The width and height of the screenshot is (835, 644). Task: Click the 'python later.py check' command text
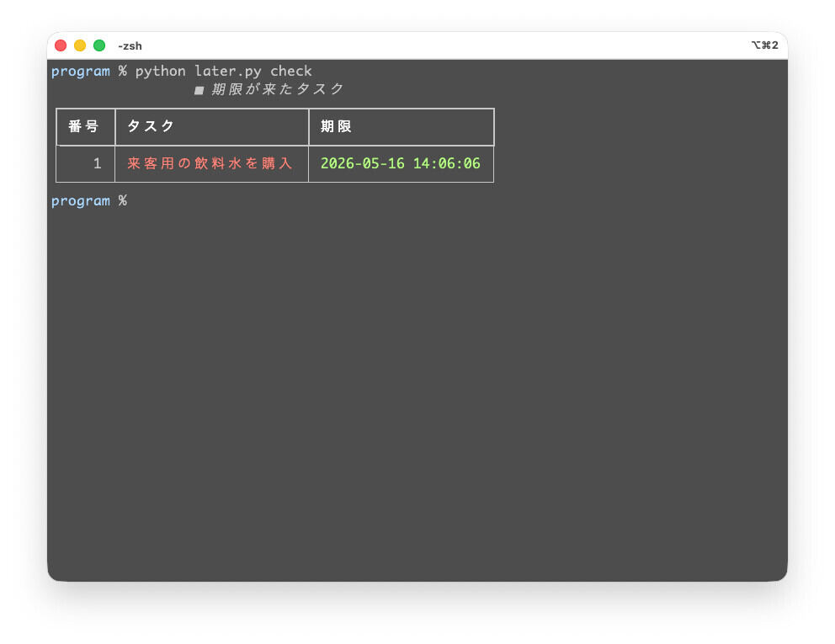tap(223, 72)
